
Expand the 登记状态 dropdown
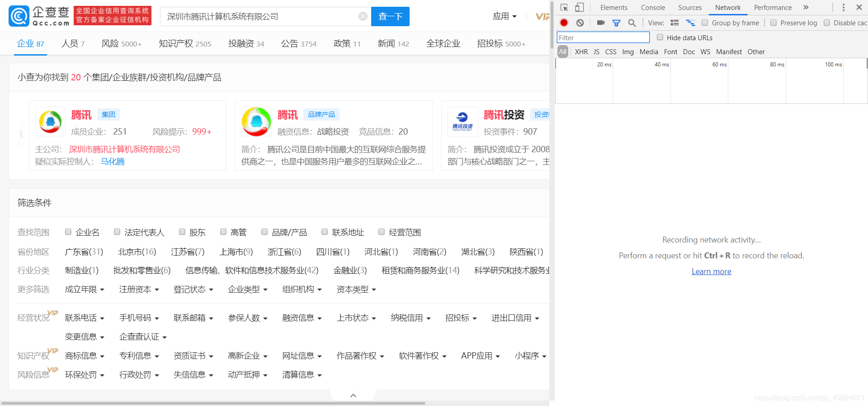point(193,289)
